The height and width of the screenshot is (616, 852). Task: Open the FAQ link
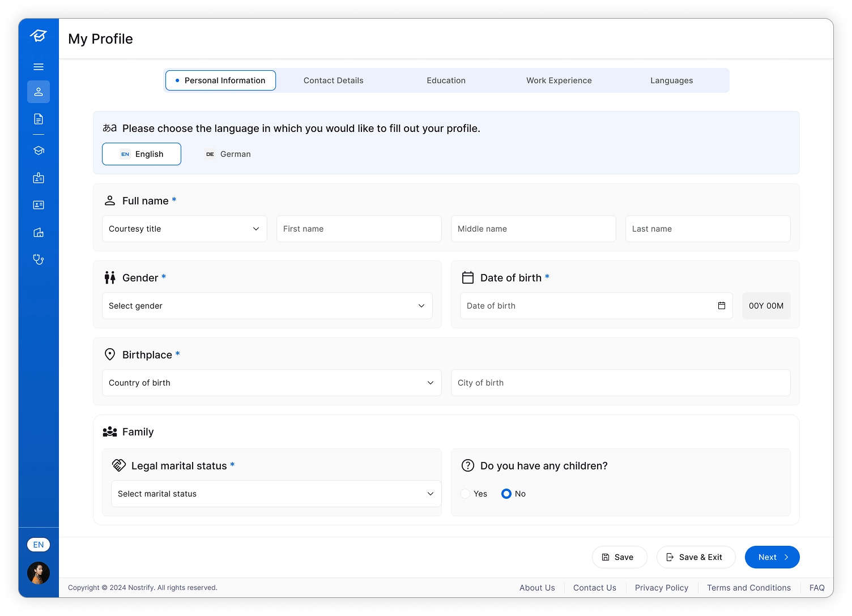[817, 588]
